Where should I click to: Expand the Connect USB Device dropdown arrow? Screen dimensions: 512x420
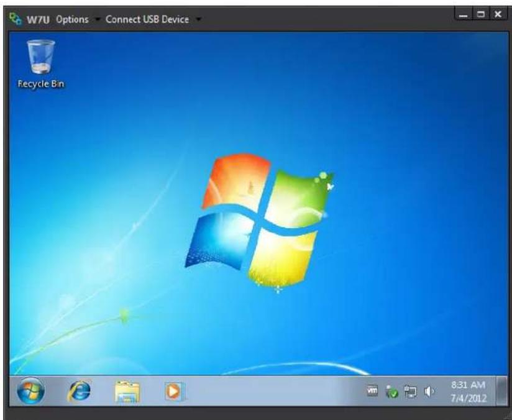(x=198, y=20)
